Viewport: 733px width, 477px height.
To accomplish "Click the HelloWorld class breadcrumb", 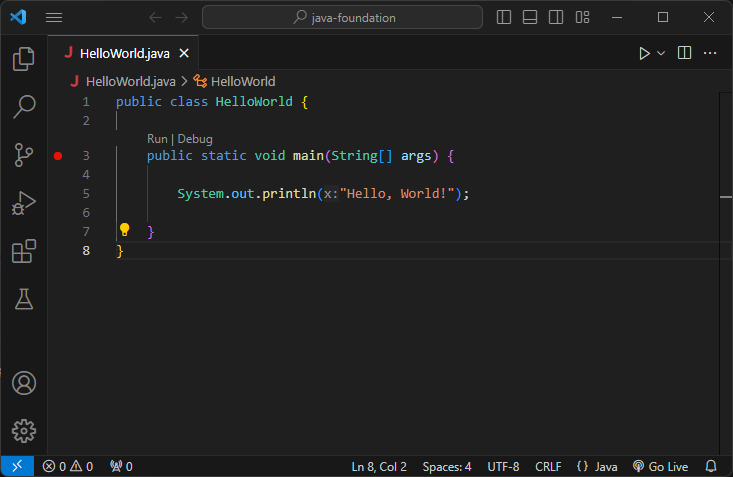I will 243,81.
